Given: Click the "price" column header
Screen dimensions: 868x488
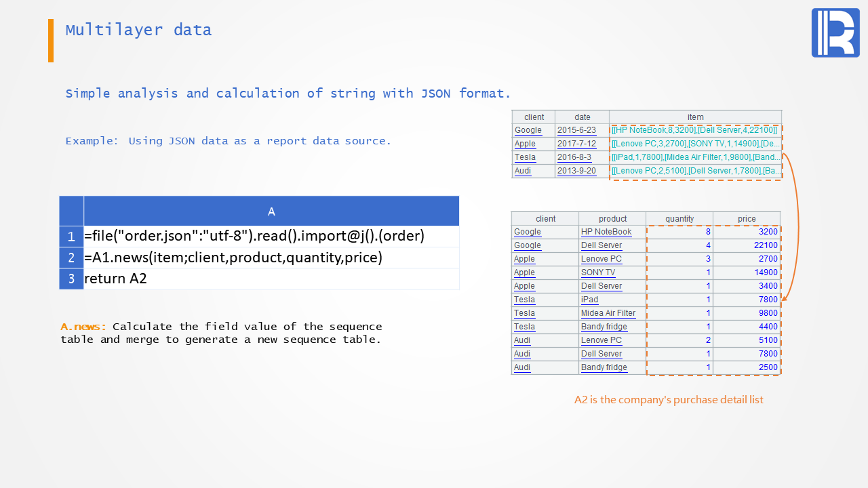Looking at the screenshot, I should [747, 219].
